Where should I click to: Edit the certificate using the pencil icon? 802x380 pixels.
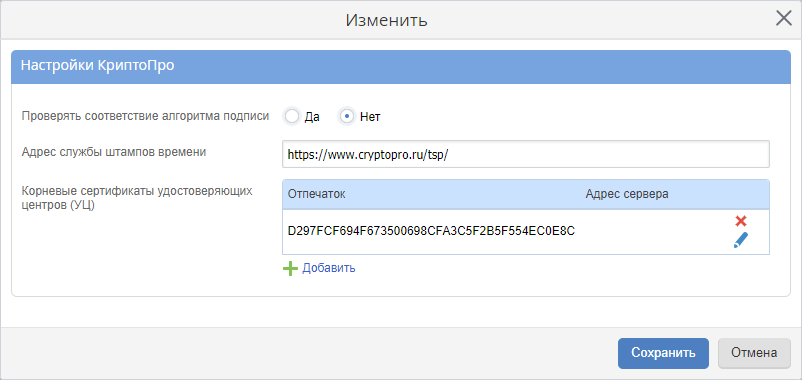741,240
